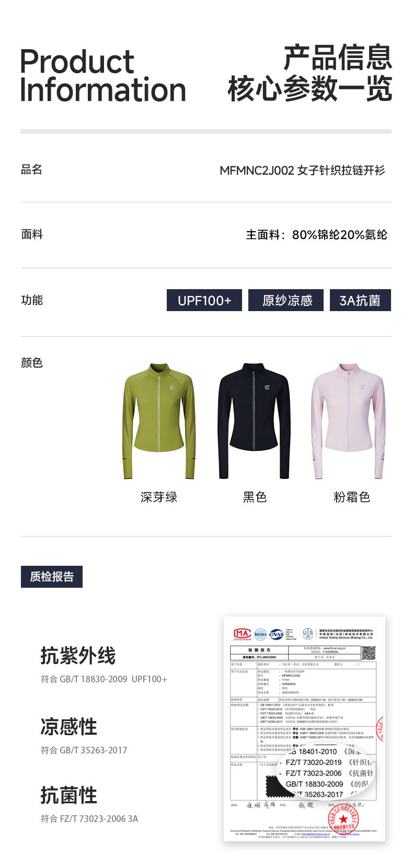Click the 凉感性 heading

coord(69,727)
